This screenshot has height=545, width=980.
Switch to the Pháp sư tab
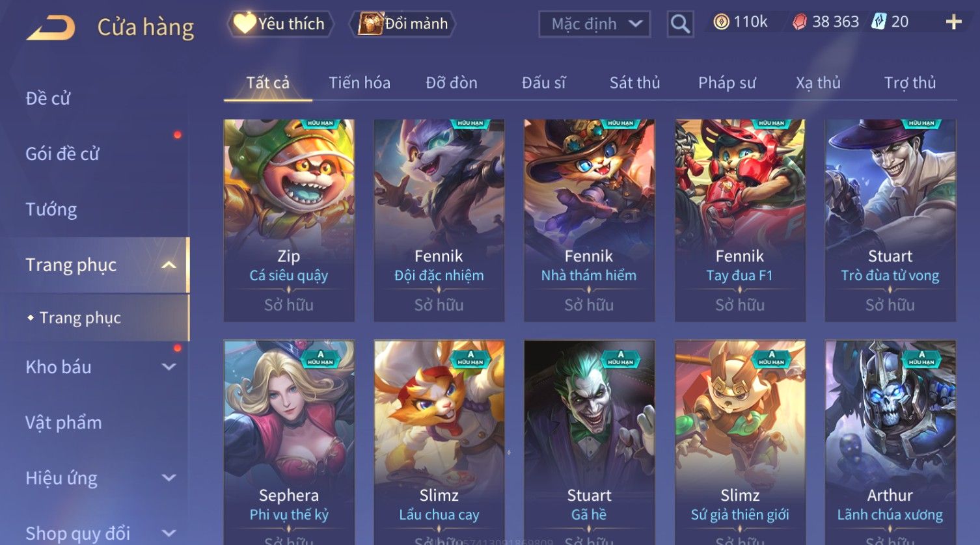tap(727, 83)
